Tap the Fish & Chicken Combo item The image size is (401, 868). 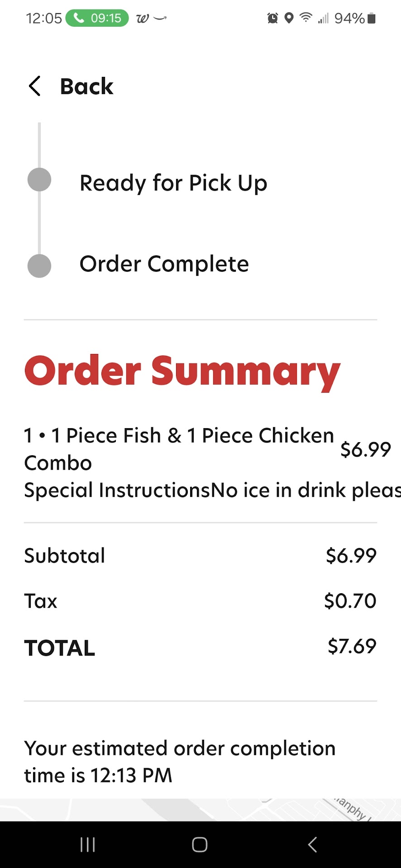(x=179, y=449)
